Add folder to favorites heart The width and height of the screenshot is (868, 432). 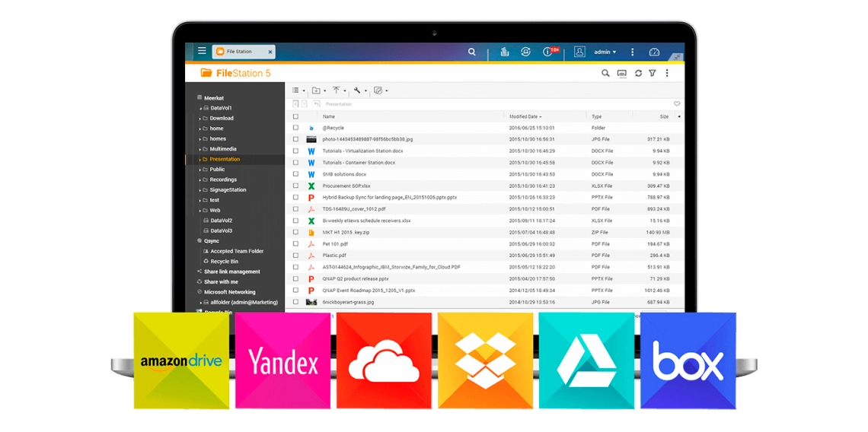[676, 103]
